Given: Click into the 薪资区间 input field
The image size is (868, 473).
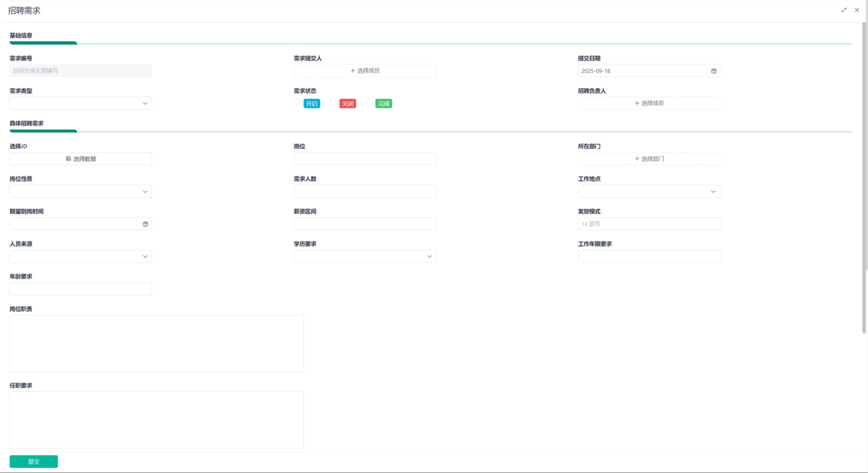Looking at the screenshot, I should coord(365,224).
